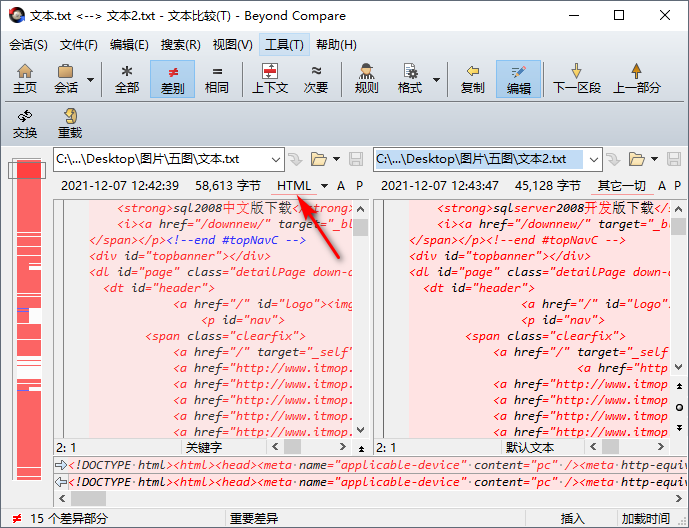Click the 默认文本 status label in right pane

(x=529, y=447)
